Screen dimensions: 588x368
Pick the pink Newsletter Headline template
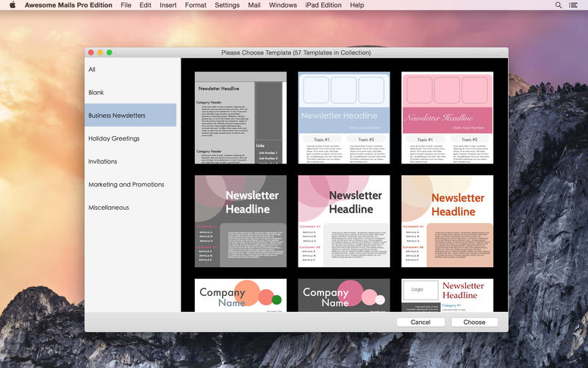[x=447, y=118]
